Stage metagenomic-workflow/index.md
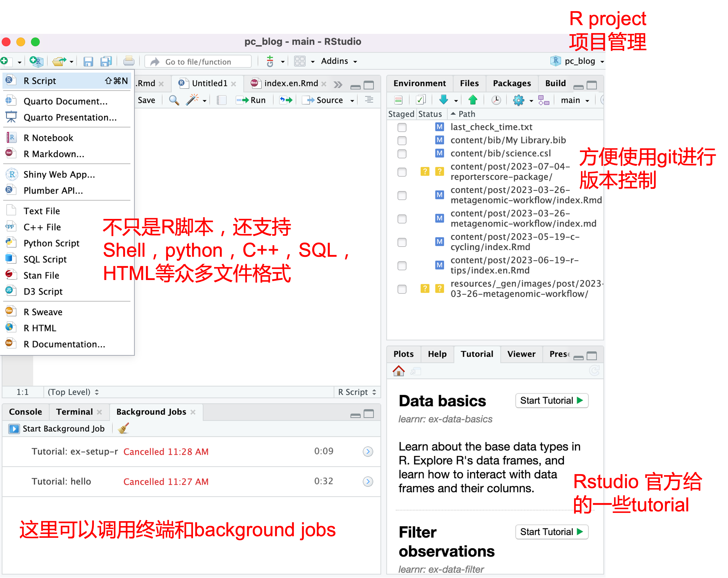 (x=402, y=219)
